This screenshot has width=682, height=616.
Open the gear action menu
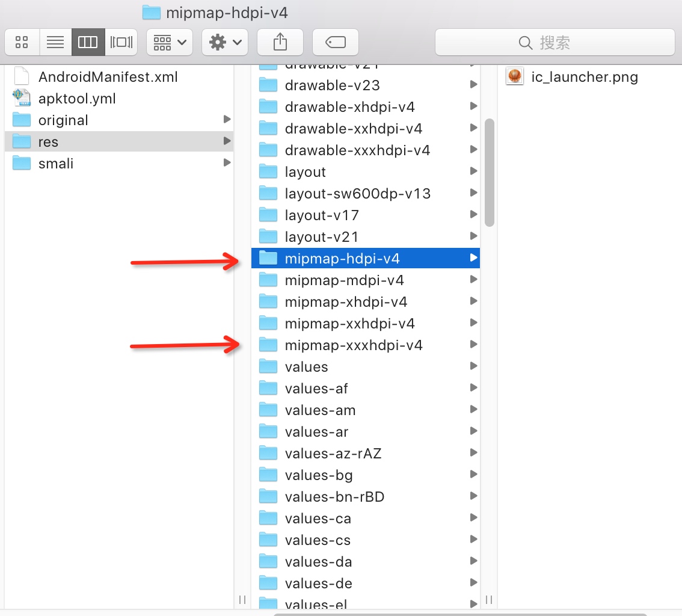tap(225, 42)
